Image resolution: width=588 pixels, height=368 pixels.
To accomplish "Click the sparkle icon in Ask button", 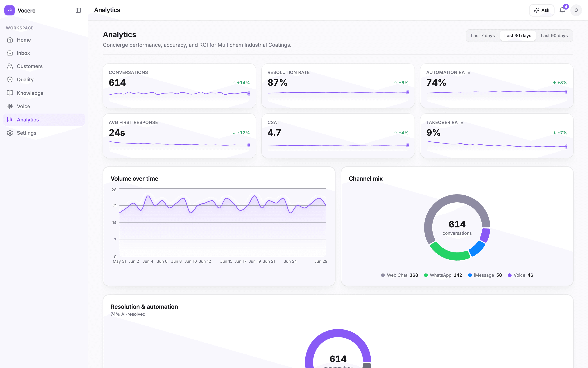I will pos(537,10).
